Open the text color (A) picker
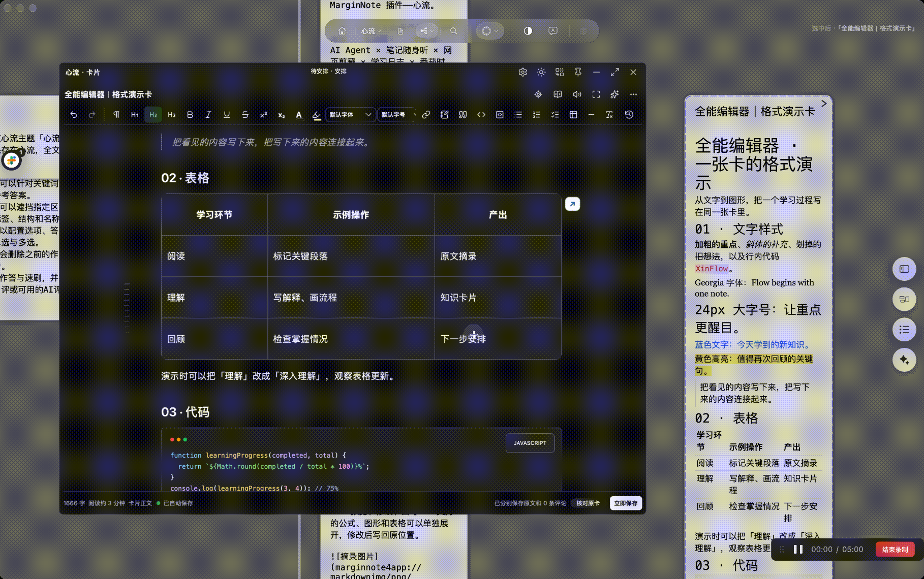The image size is (924, 579). (x=299, y=115)
